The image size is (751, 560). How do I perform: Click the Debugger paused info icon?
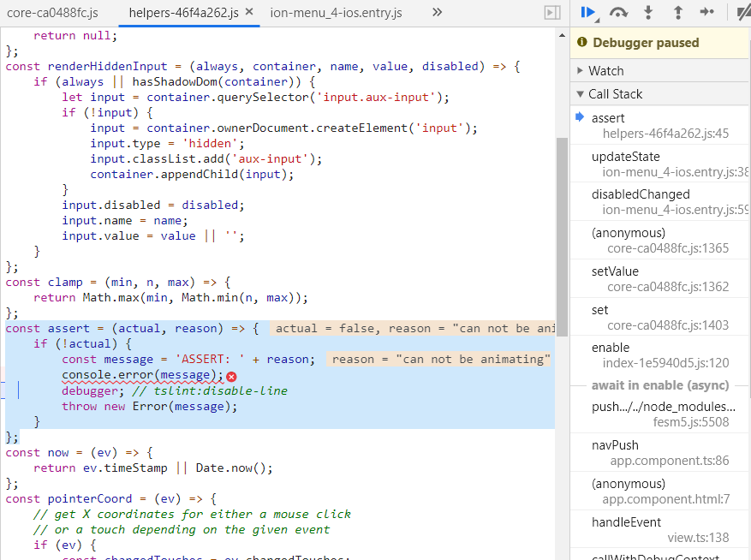(x=582, y=42)
